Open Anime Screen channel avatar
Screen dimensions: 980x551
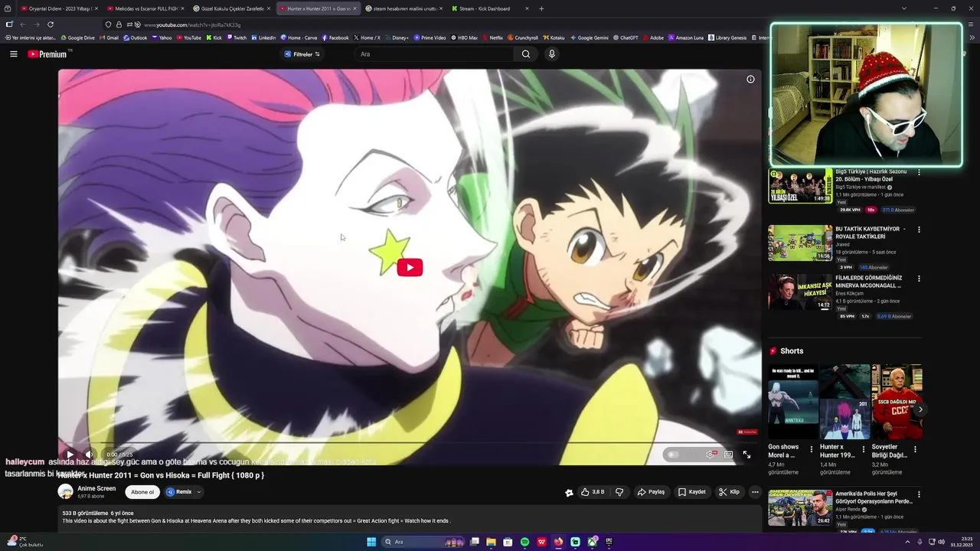[66, 491]
